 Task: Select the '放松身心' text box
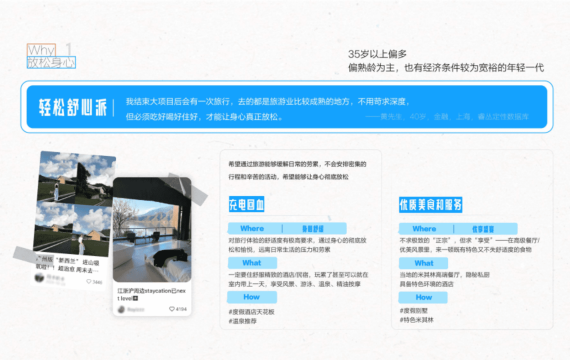(51, 63)
